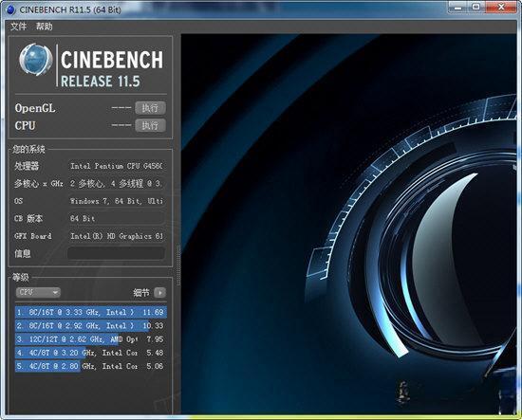The image size is (522, 420).
Task: Open the 帮助 menu
Action: point(44,27)
